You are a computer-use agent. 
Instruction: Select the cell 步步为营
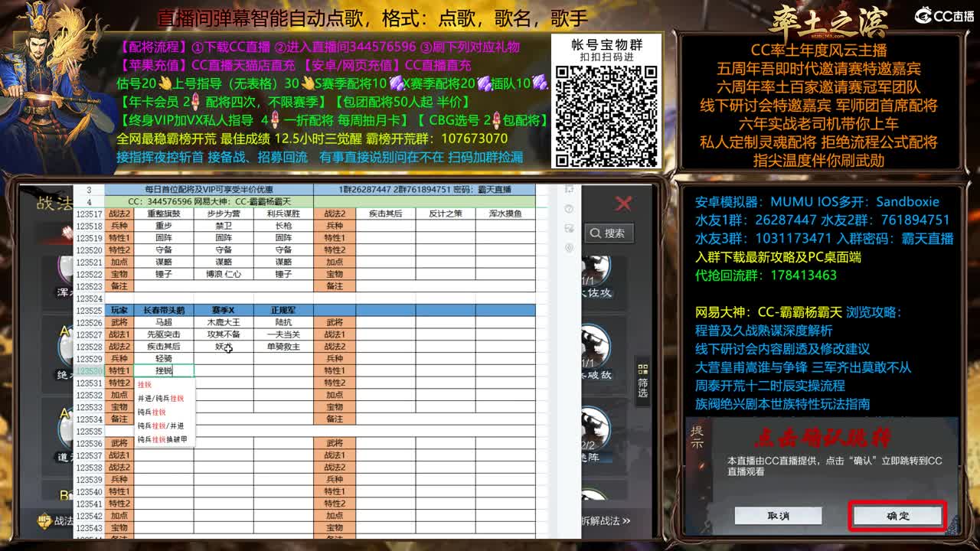click(224, 214)
